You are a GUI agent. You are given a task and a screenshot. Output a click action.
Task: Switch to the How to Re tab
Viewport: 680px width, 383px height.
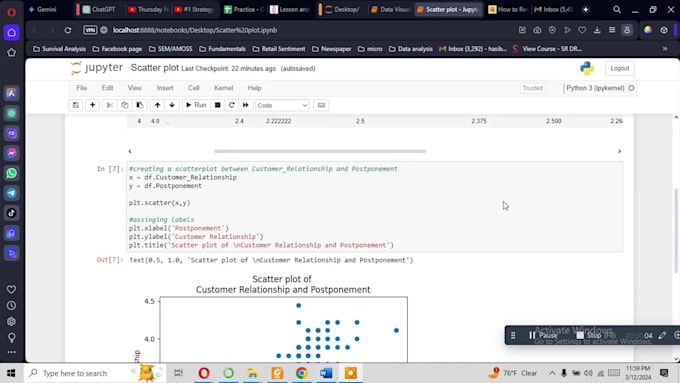point(507,10)
